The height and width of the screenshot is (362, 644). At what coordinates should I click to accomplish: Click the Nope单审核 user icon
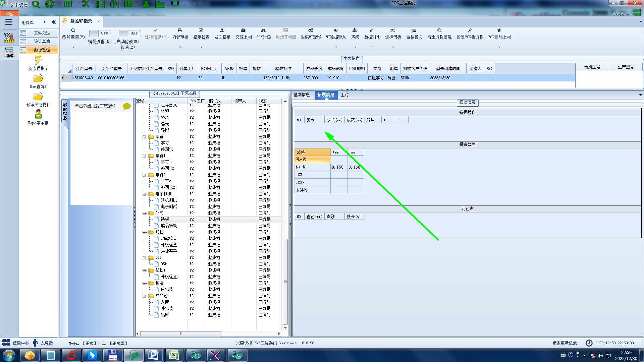click(x=38, y=114)
